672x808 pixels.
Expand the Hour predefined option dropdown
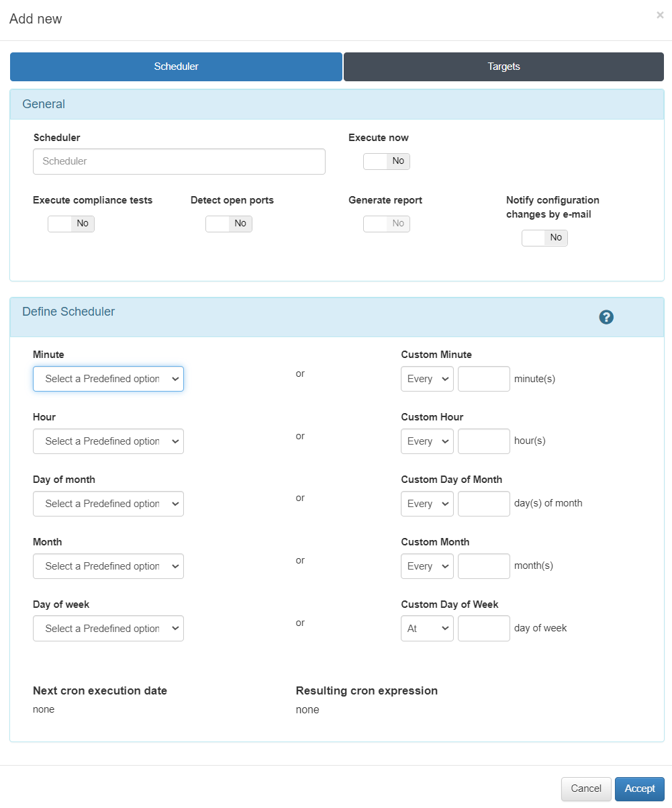(108, 441)
